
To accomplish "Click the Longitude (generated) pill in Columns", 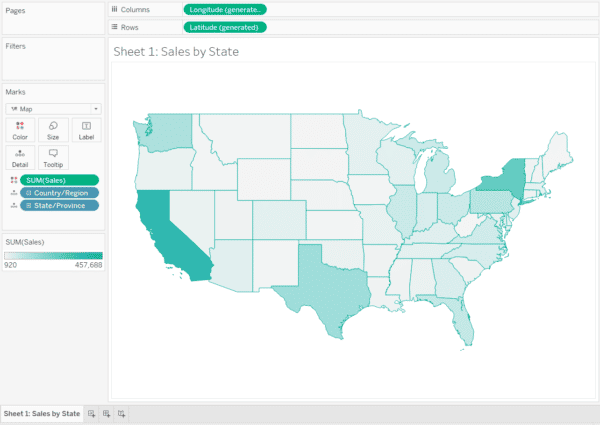I will coord(224,9).
